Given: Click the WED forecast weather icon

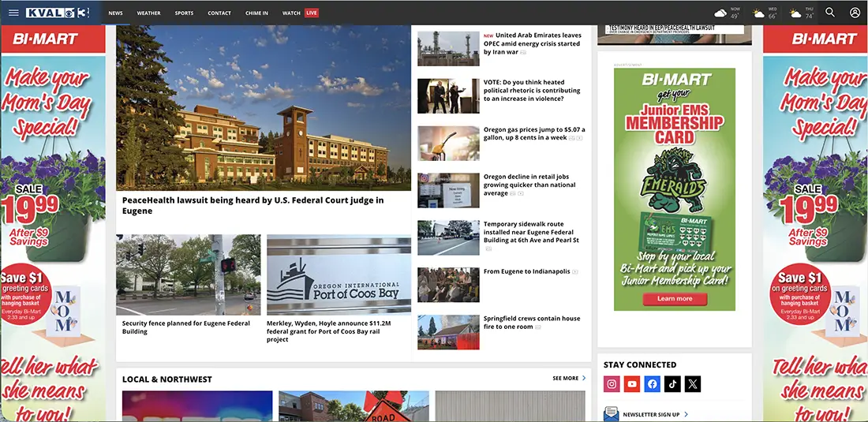Looking at the screenshot, I should point(758,13).
